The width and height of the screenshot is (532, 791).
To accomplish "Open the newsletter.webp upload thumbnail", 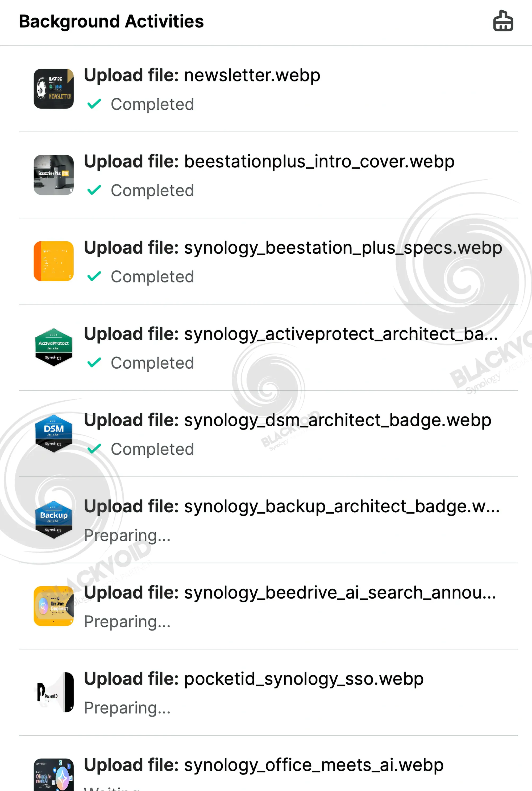I will pyautogui.click(x=54, y=89).
